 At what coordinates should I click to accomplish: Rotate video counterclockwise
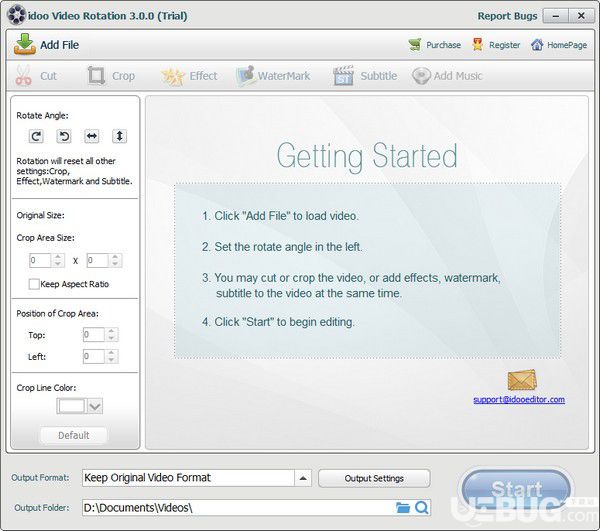coord(64,136)
